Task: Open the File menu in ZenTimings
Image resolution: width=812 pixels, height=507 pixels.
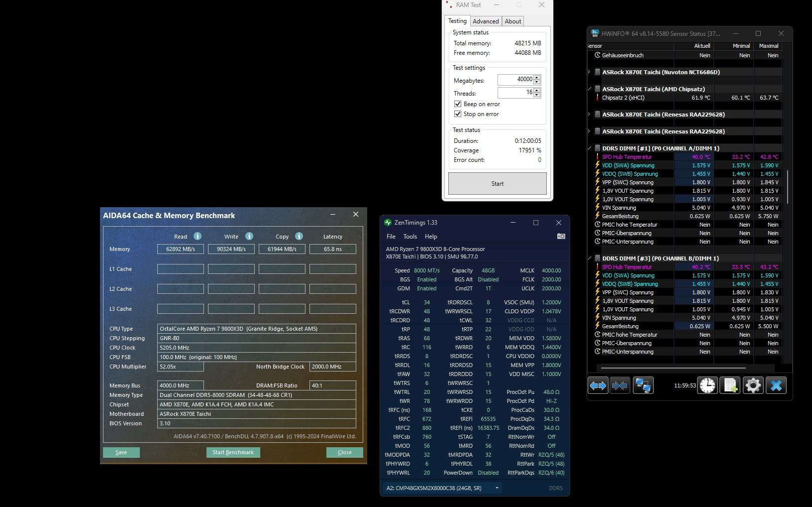Action: pyautogui.click(x=391, y=237)
